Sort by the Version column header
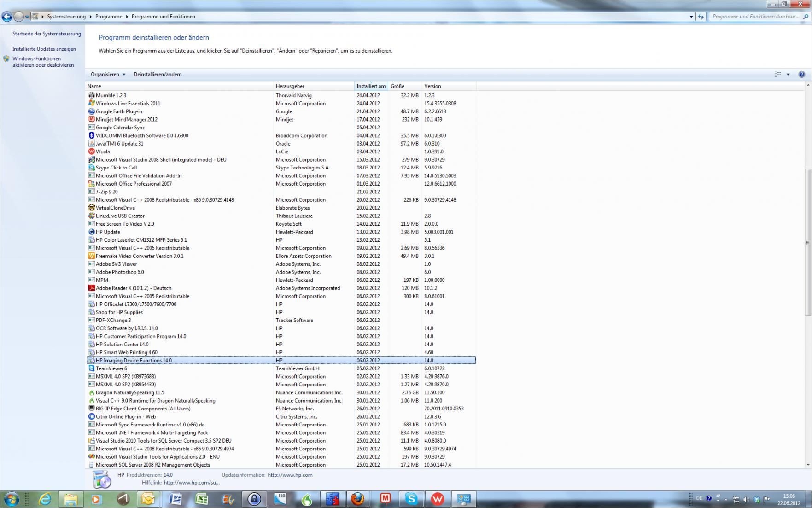Image resolution: width=812 pixels, height=508 pixels. pos(449,86)
